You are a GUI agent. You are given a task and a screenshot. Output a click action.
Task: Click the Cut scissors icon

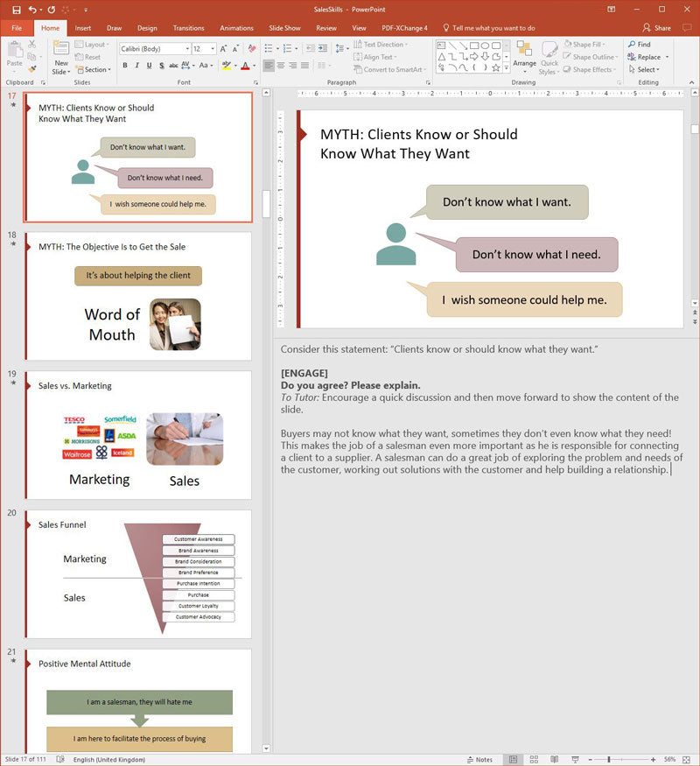pos(31,44)
